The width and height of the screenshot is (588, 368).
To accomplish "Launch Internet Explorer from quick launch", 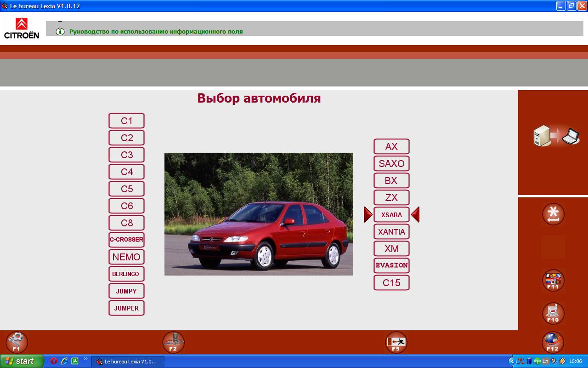I will [64, 361].
